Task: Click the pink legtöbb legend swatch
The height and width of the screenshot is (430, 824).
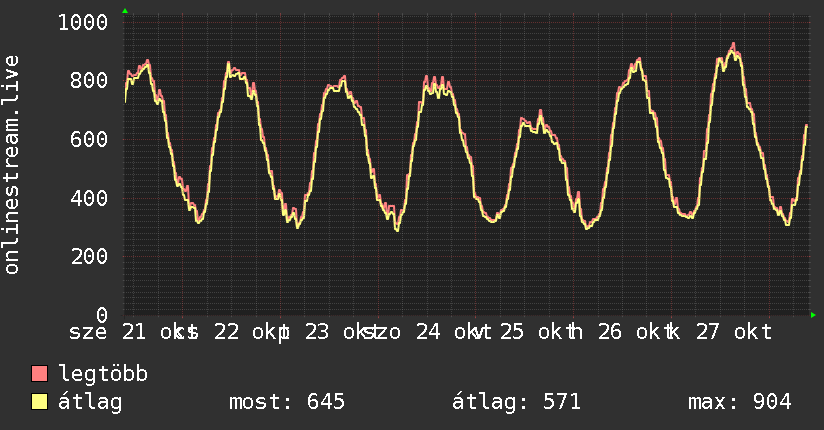Action: (39, 373)
